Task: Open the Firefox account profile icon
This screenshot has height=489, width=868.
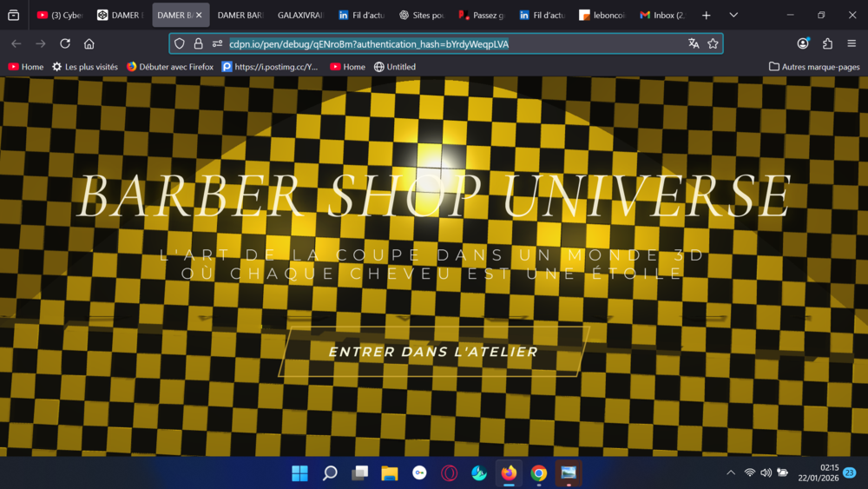Action: point(803,43)
